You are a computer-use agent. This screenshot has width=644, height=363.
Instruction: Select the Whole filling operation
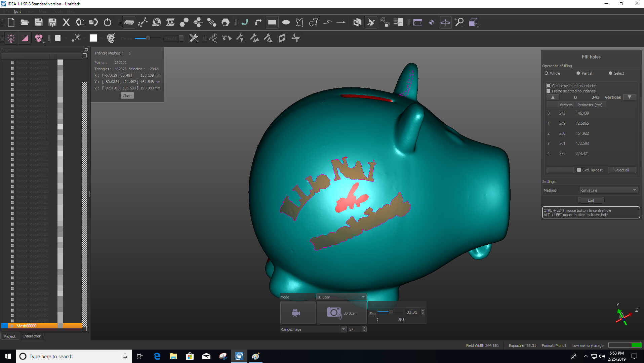tap(552, 73)
